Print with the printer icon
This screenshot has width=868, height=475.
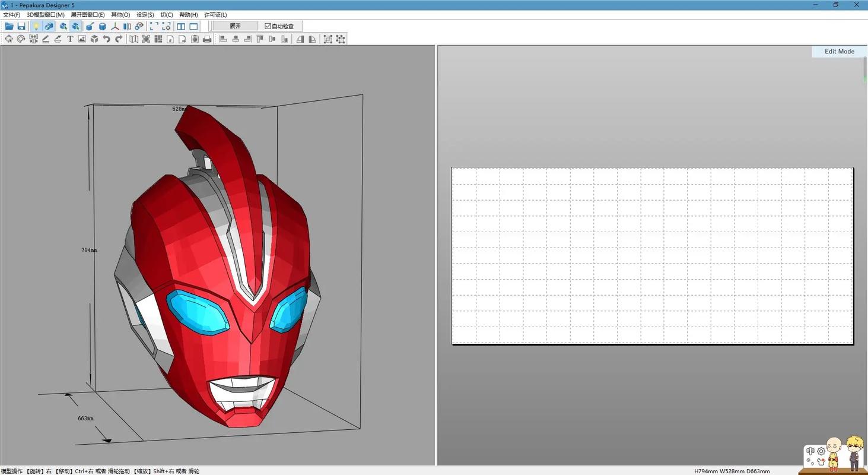click(x=207, y=39)
